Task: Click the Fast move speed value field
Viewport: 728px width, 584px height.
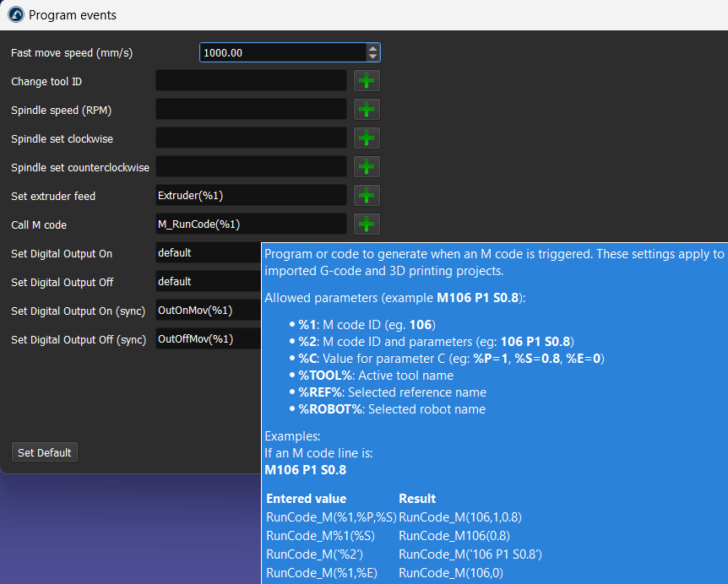Action: tap(283, 52)
